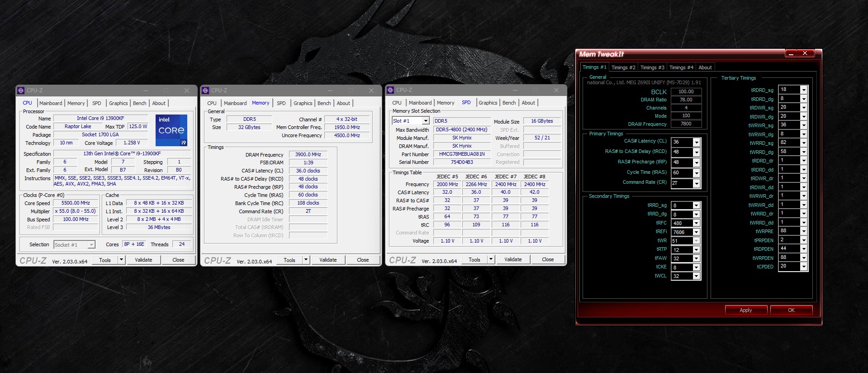Expand Tools dropdown arrow in CPU-Z CPU window
The image size is (868, 373).
tap(121, 260)
